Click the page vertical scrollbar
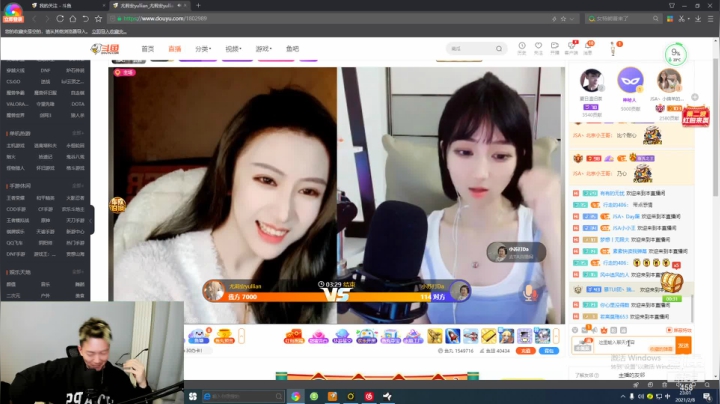Screen dimensions: 720x404 coord(716,129)
